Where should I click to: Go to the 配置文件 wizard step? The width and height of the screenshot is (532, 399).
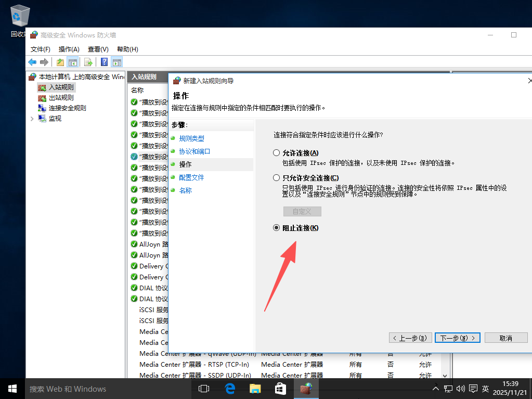click(x=191, y=177)
